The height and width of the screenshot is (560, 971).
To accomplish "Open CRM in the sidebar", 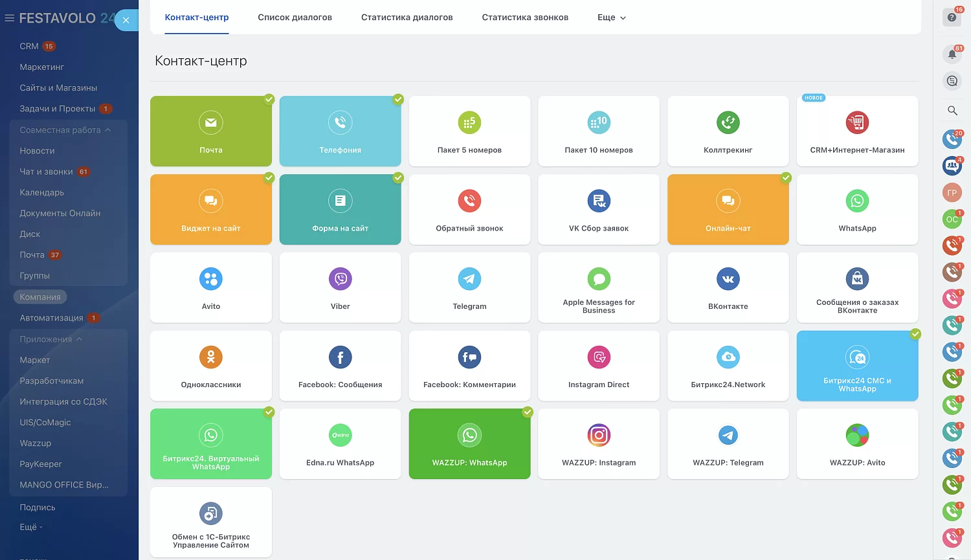I will [x=29, y=46].
